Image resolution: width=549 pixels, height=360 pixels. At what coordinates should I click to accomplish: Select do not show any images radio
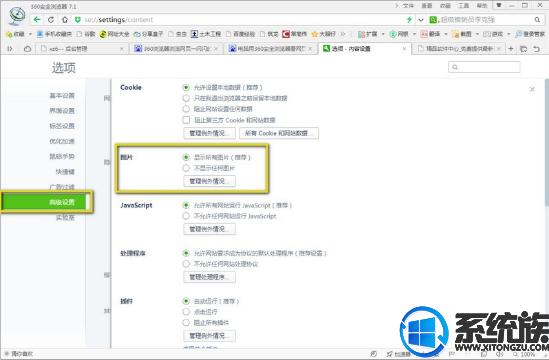tap(186, 168)
